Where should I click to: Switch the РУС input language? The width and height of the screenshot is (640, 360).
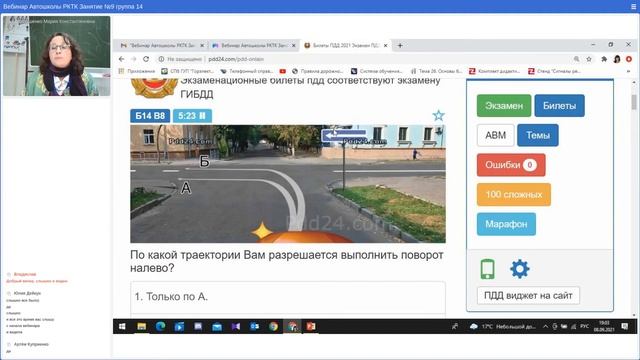pyautogui.click(x=584, y=327)
